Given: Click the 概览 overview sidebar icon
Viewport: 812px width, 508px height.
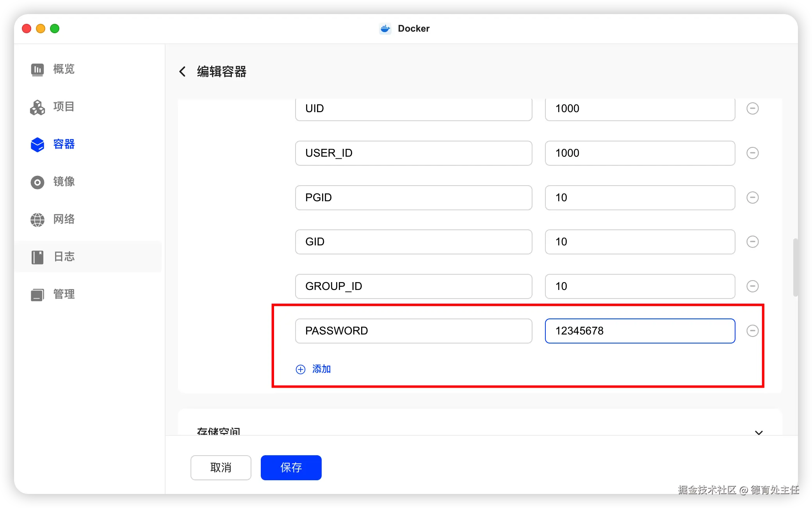Looking at the screenshot, I should click(x=37, y=70).
